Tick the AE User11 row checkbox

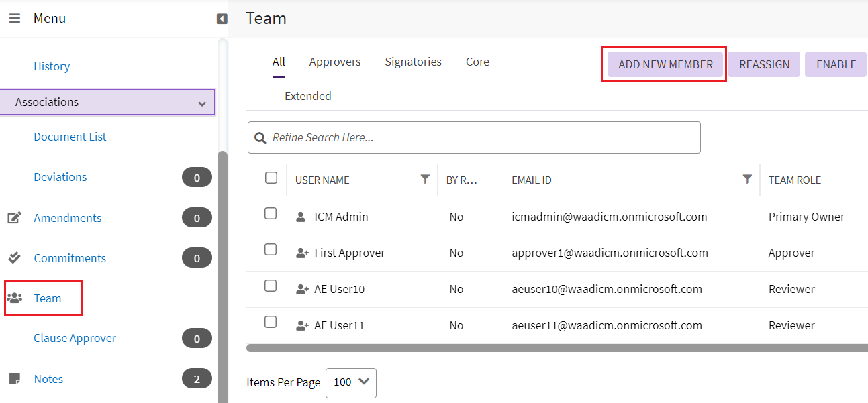(271, 322)
